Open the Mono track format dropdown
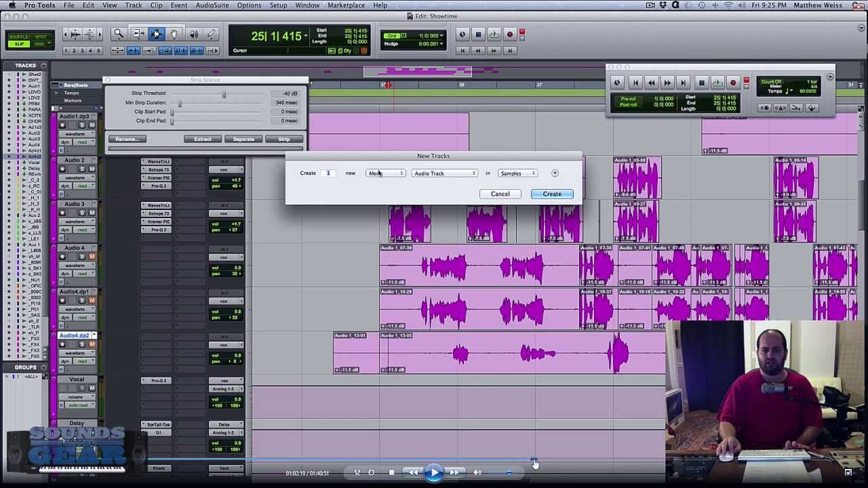Viewport: 868px width, 488px height. pos(386,174)
